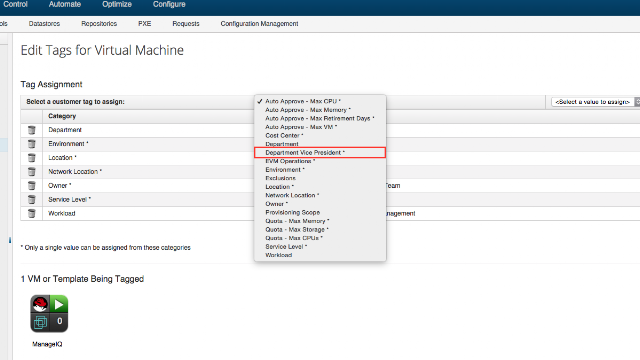Viewport: 640px width, 360px height.
Task: Select 'Owner' in the dropdown list
Action: tap(320, 204)
